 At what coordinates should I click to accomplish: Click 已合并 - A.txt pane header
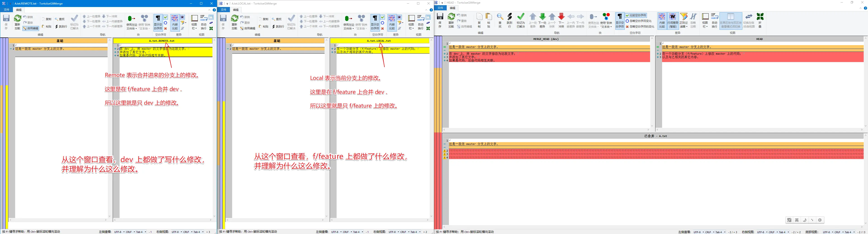tap(653, 136)
